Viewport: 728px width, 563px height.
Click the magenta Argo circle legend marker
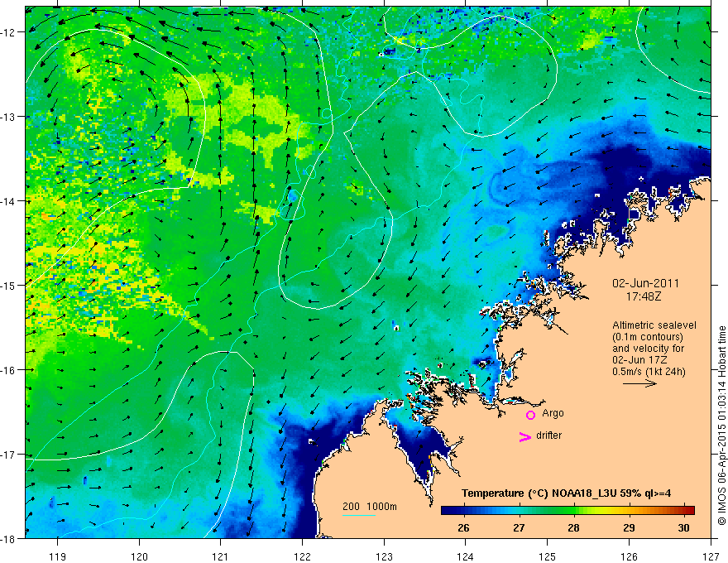(530, 415)
